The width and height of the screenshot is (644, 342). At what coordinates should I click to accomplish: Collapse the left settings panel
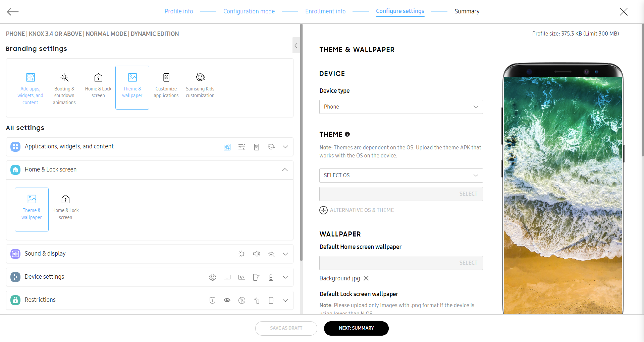(x=296, y=46)
